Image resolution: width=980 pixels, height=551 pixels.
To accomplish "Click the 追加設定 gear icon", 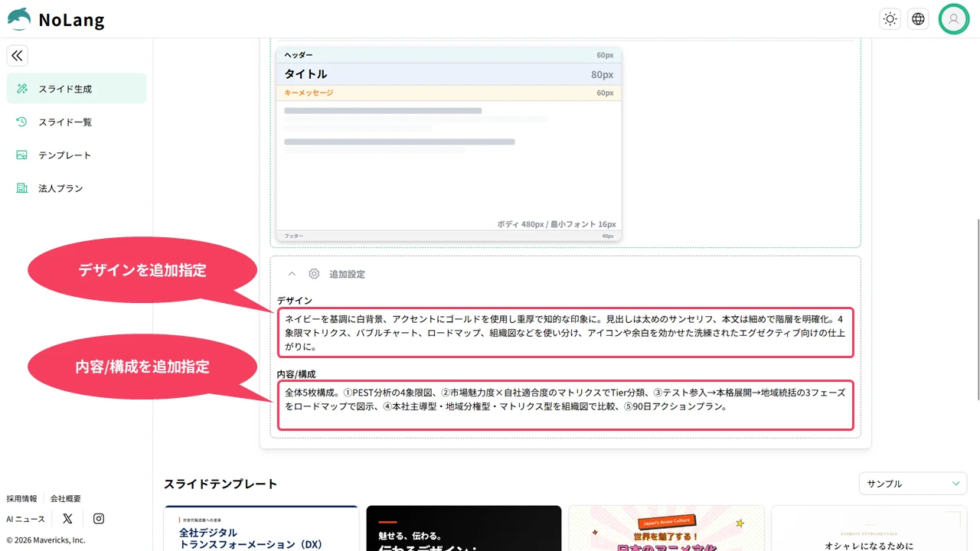I will [314, 274].
